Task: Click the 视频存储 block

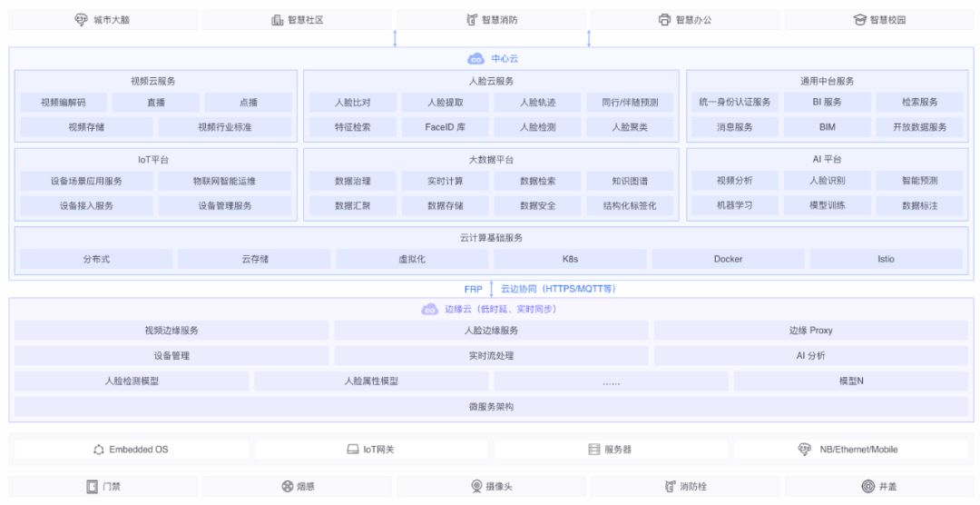Action: point(86,127)
